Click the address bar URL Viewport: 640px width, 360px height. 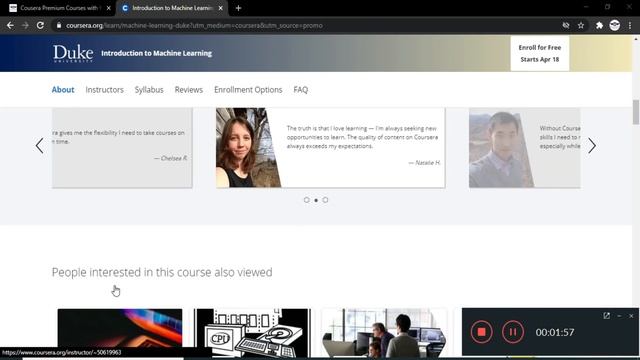(x=194, y=25)
